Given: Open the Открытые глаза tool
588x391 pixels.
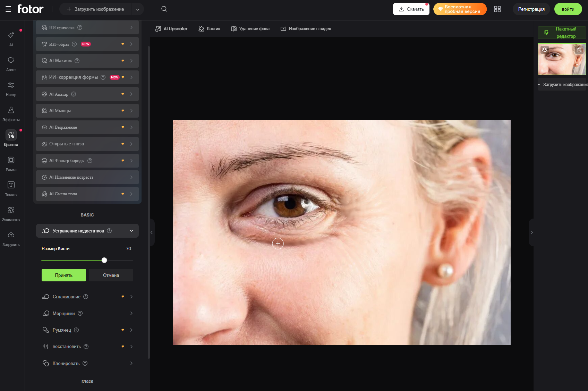Looking at the screenshot, I should pyautogui.click(x=87, y=144).
